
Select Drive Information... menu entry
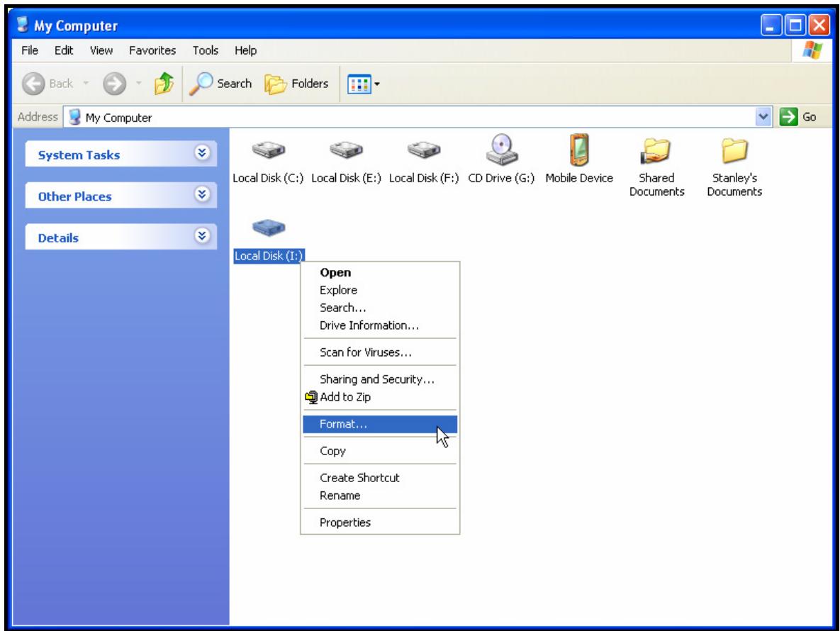pos(380,325)
